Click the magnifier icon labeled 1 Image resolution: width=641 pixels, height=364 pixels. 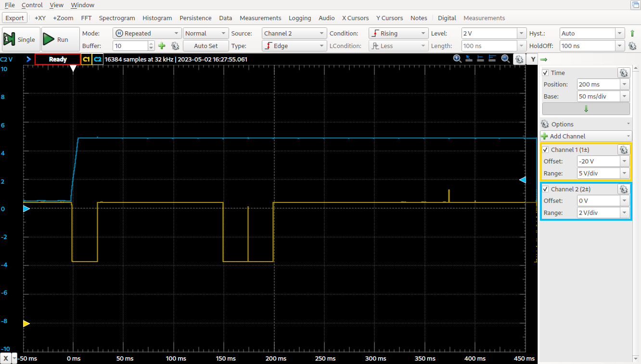click(457, 59)
